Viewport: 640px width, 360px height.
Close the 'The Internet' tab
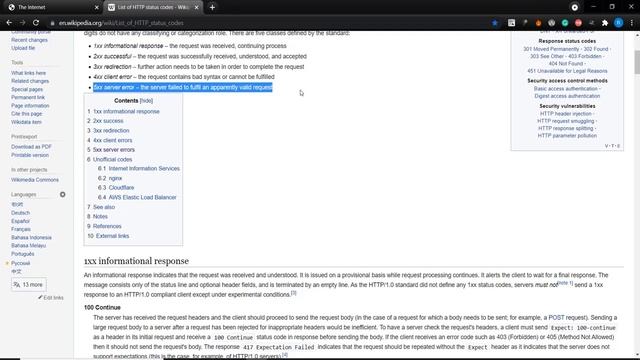tap(96, 7)
